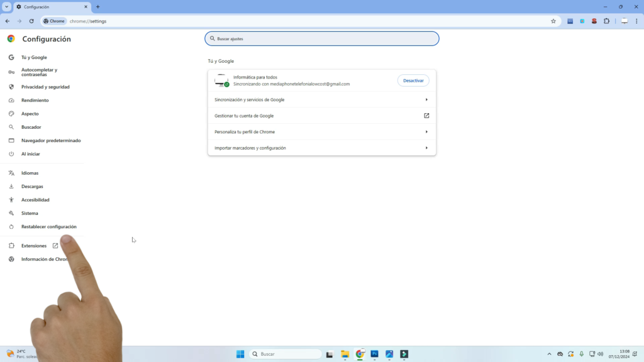Open File Explorer from the taskbar
The image size is (644, 362).
pos(345,354)
